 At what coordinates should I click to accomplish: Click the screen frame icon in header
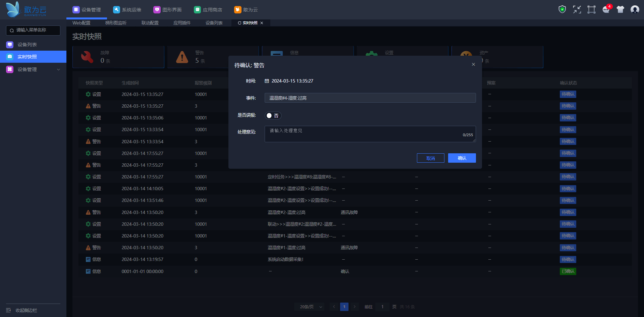pyautogui.click(x=591, y=9)
